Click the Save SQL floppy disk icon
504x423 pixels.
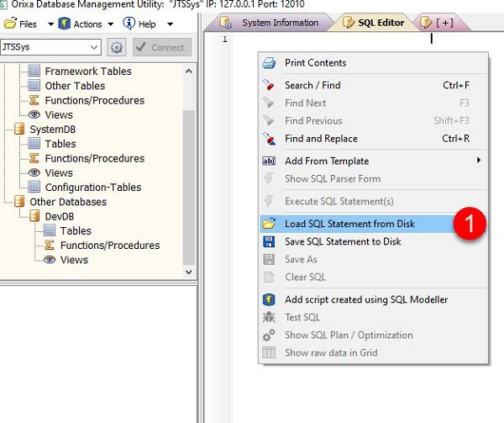[x=269, y=241]
